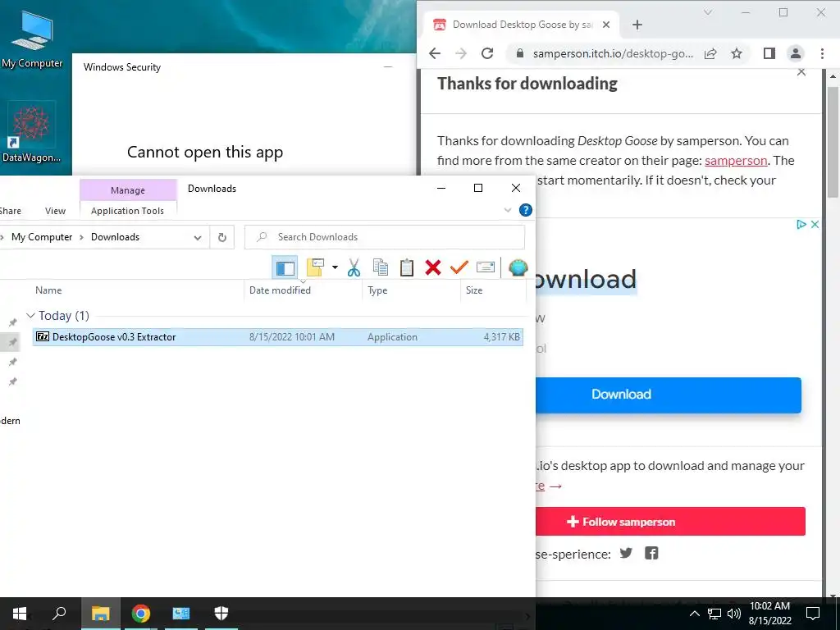Click the Chrome share page icon
Image resolution: width=840 pixels, height=630 pixels.
point(710,53)
